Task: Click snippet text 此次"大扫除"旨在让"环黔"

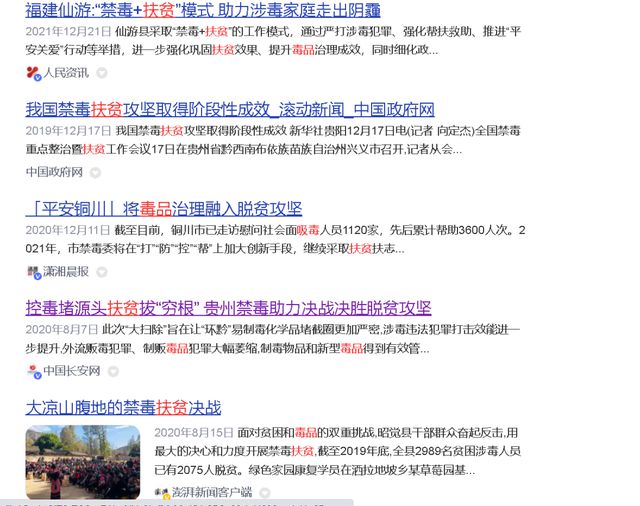Action: click(166, 330)
